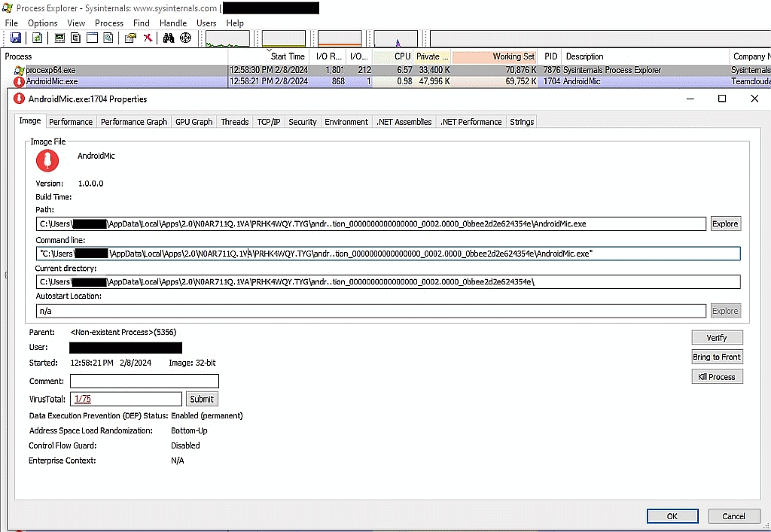Switch to the Strings tab
The image size is (771, 532).
tap(522, 122)
